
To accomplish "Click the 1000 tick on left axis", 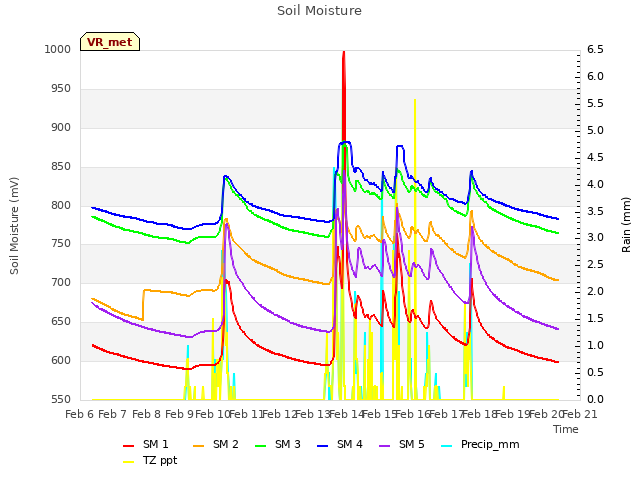I will pyautogui.click(x=58, y=49).
